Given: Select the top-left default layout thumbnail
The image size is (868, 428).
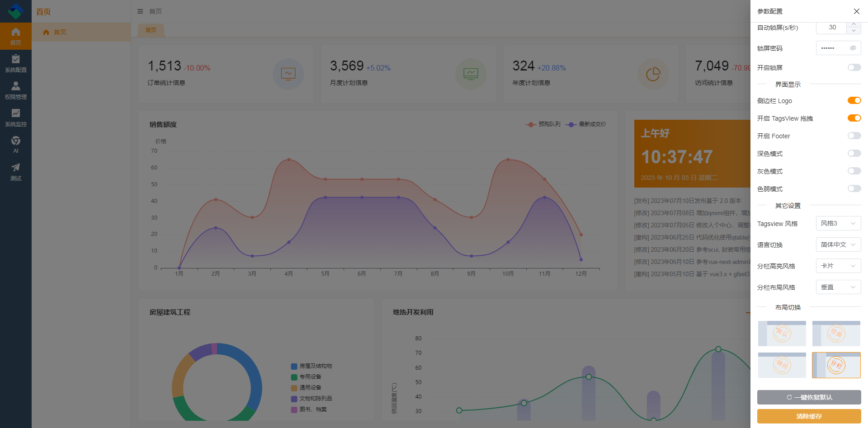Looking at the screenshot, I should 782,334.
